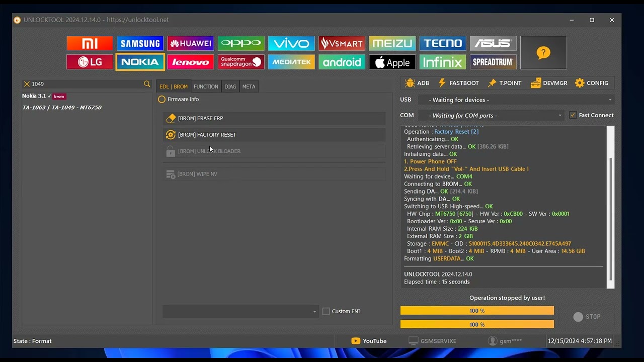Maximize the UnlockTool window
The width and height of the screenshot is (644, 362).
tap(592, 20)
